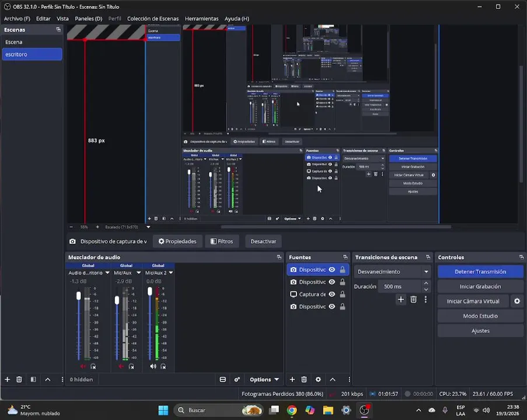Add a new scene with plus icon
527x420 pixels.
pos(8,379)
